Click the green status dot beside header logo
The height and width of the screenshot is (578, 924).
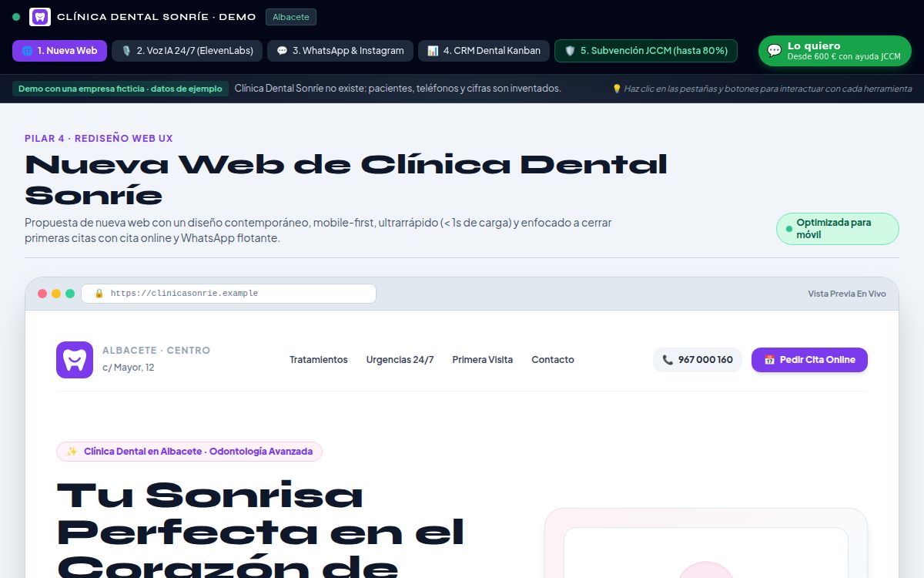pos(16,17)
